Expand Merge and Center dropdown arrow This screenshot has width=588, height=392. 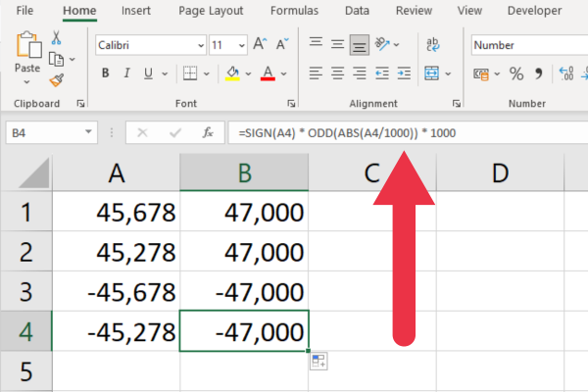(448, 73)
